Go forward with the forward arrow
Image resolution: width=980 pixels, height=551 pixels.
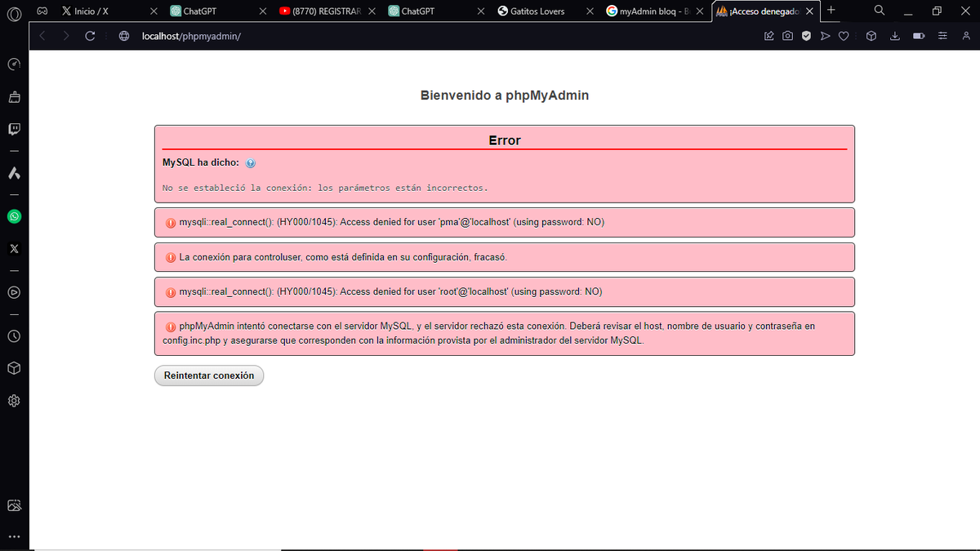(x=66, y=36)
